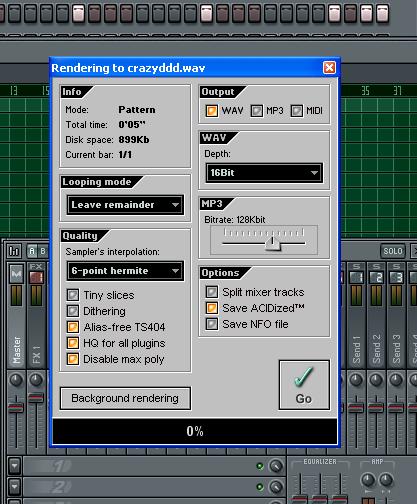Toggle HQ for all plugins
417x504 pixels.
point(73,343)
